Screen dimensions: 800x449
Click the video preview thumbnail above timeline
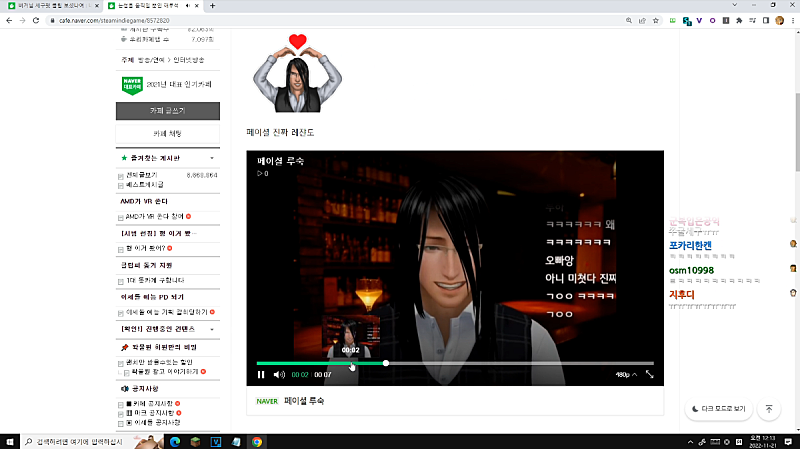(351, 336)
